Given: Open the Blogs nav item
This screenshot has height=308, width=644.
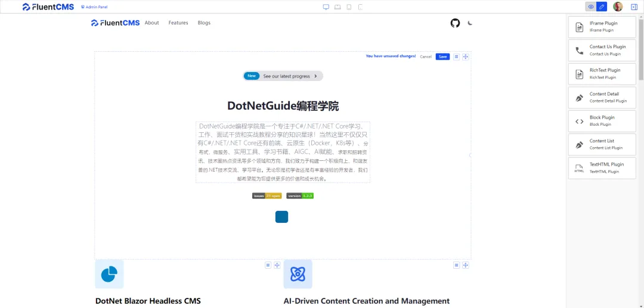Looking at the screenshot, I should click(204, 23).
